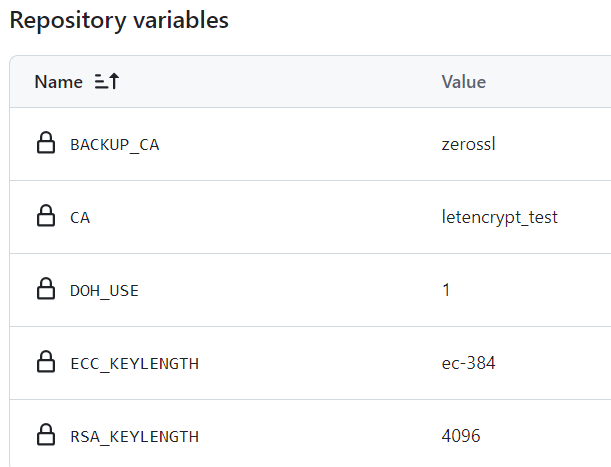Click the 4096 value
The image size is (611, 467).
(x=461, y=436)
